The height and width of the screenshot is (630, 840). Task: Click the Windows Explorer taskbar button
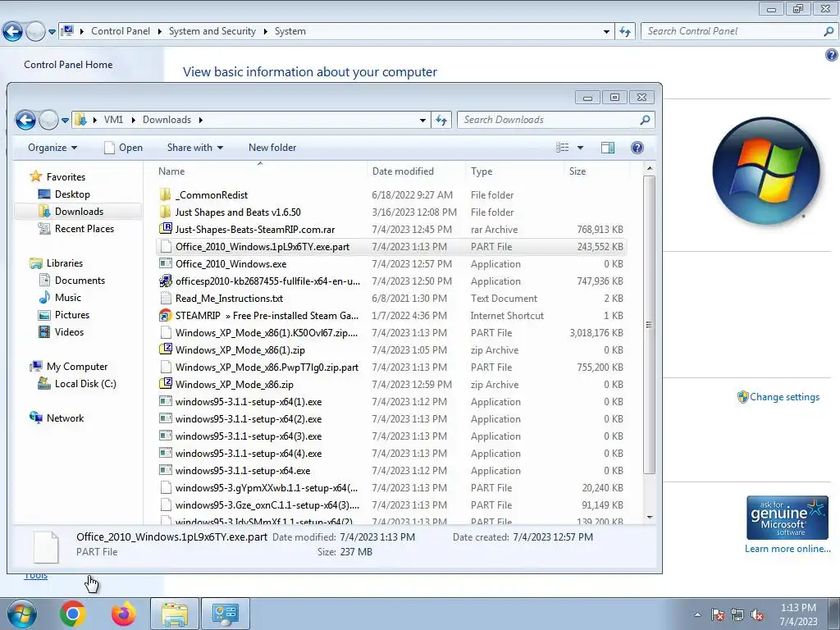(175, 614)
